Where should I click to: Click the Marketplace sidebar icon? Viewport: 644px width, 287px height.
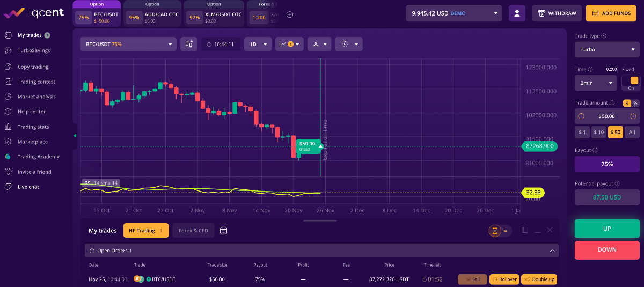tap(8, 142)
